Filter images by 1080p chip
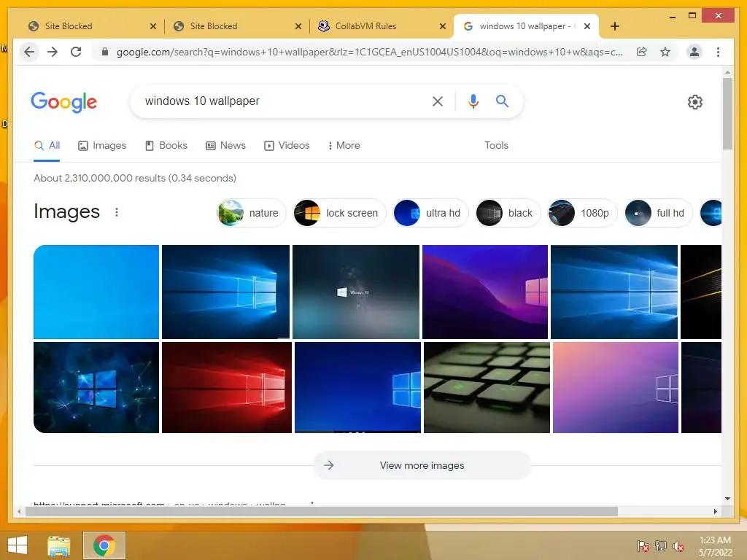Viewport: 747px width, 560px height. pyautogui.click(x=582, y=213)
